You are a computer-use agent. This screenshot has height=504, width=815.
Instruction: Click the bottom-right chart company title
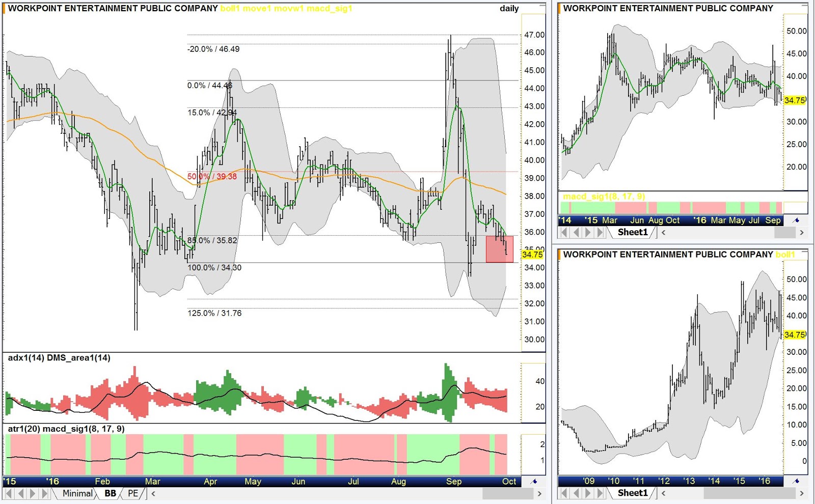[668, 255]
